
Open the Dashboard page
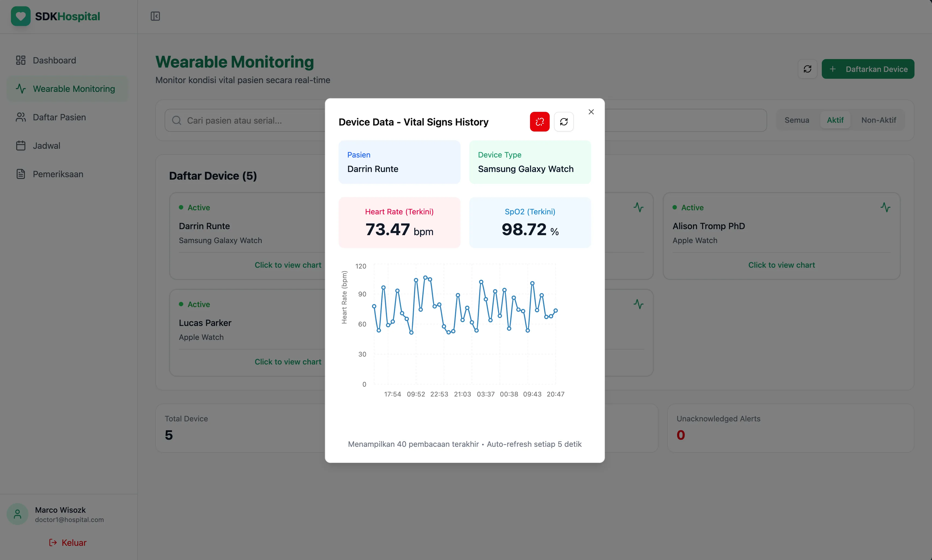(54, 60)
